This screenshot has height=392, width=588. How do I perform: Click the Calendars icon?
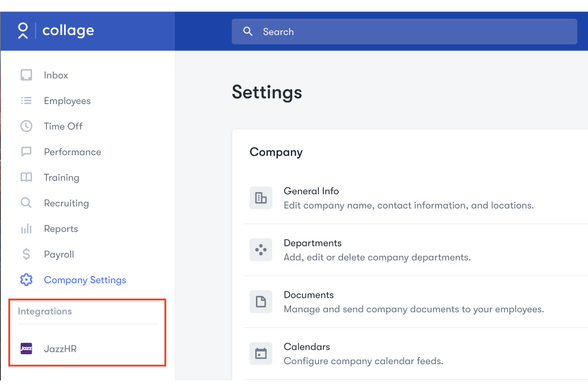261,353
